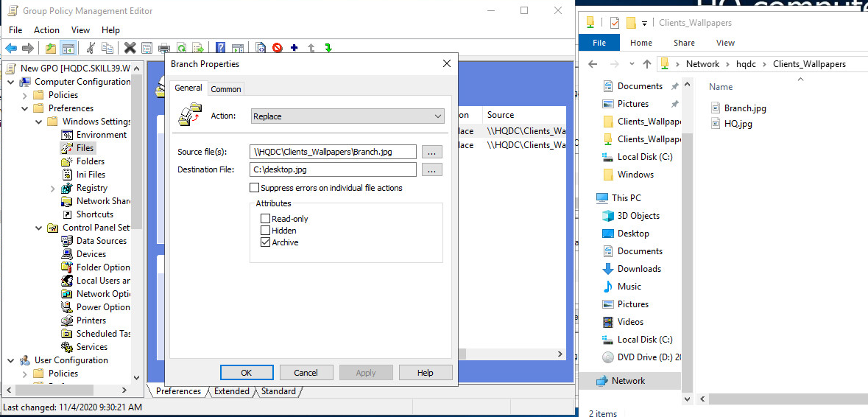The width and height of the screenshot is (868, 417).
Task: Collapse the Computer Configuration node
Action: [x=10, y=82]
